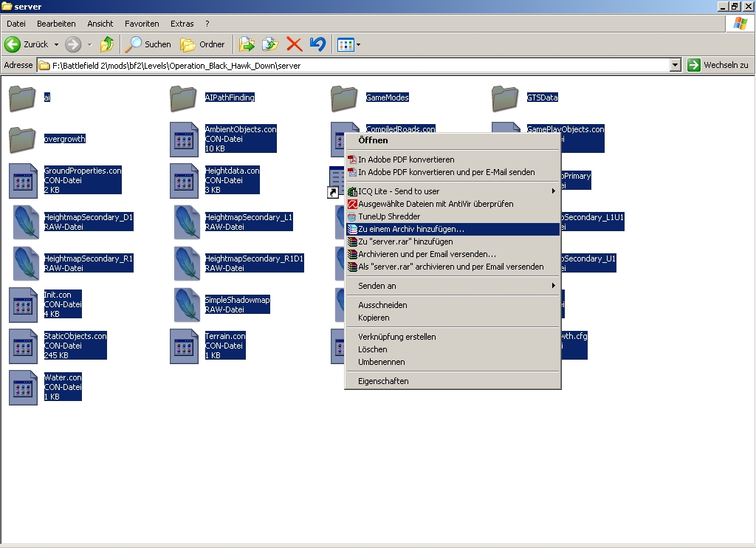Expand the Senden an submenu
Image resolution: width=756 pixels, height=548 pixels.
[453, 286]
